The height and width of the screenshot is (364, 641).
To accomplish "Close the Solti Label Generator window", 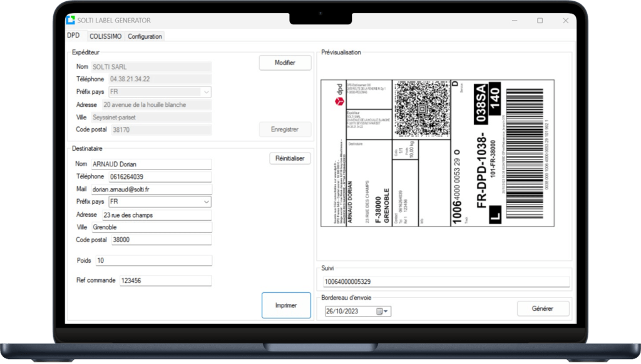I will (565, 20).
